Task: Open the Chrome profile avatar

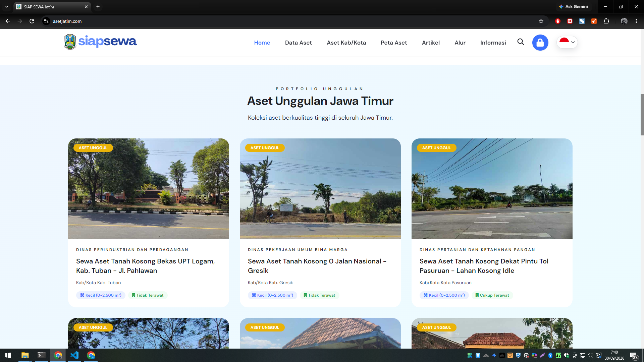Action: click(624, 21)
